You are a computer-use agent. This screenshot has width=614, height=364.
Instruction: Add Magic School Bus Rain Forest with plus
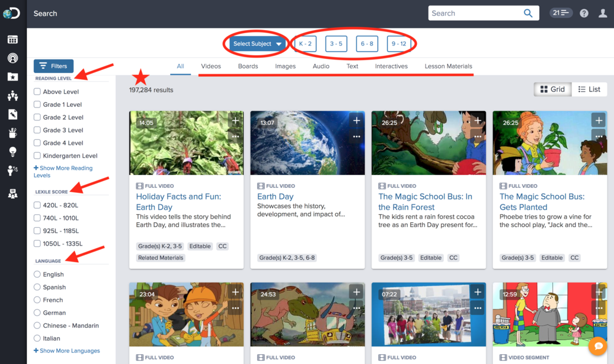click(478, 120)
